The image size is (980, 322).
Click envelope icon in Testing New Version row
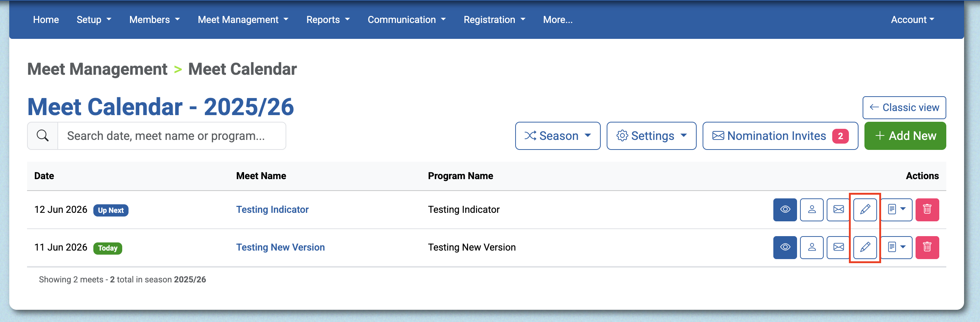tap(838, 248)
